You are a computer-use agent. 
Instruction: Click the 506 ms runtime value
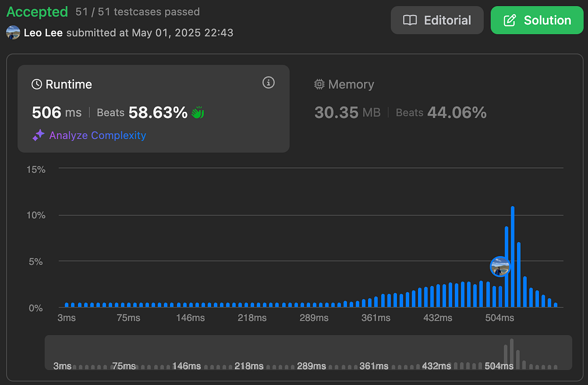point(57,112)
